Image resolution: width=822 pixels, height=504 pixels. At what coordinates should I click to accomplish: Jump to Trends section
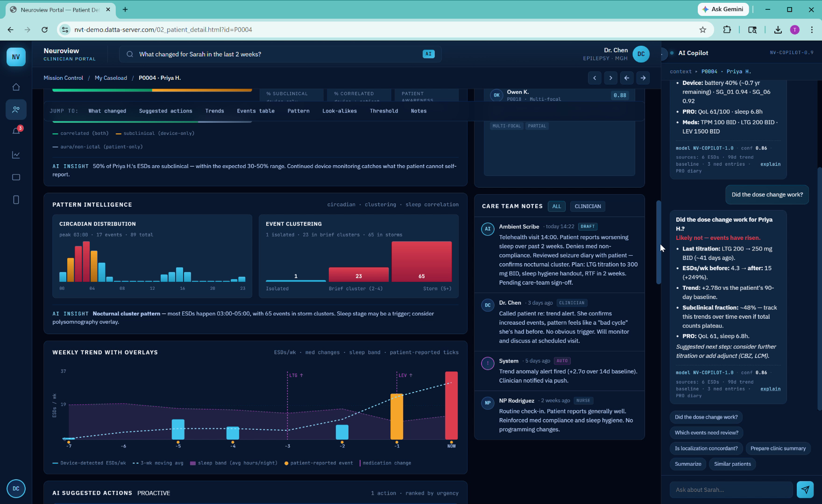[214, 111]
